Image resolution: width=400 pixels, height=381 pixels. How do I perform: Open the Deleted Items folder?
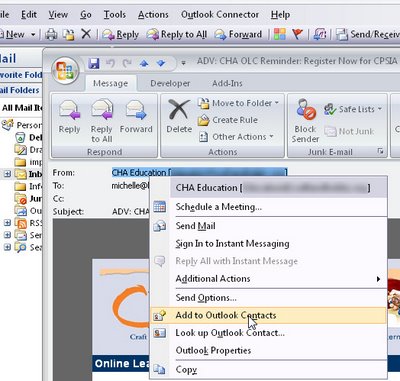tap(29, 137)
